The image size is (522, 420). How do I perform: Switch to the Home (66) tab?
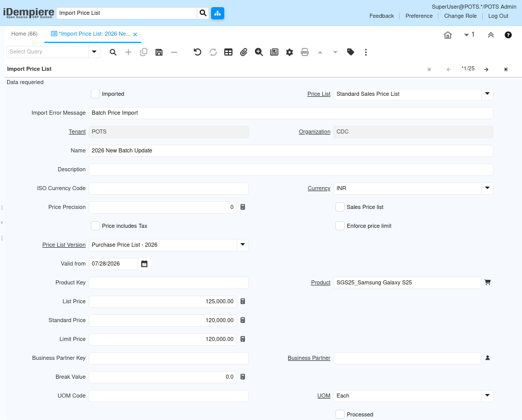[x=24, y=34]
